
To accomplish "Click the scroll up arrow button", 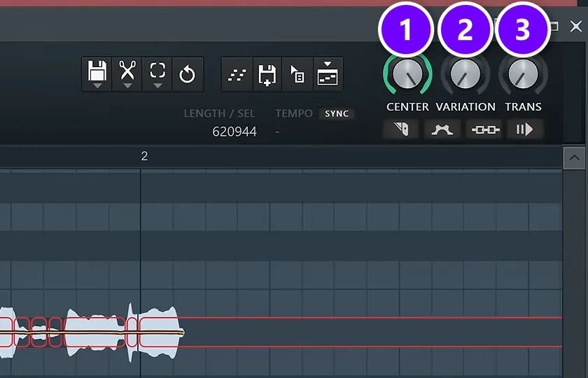I will pos(574,158).
